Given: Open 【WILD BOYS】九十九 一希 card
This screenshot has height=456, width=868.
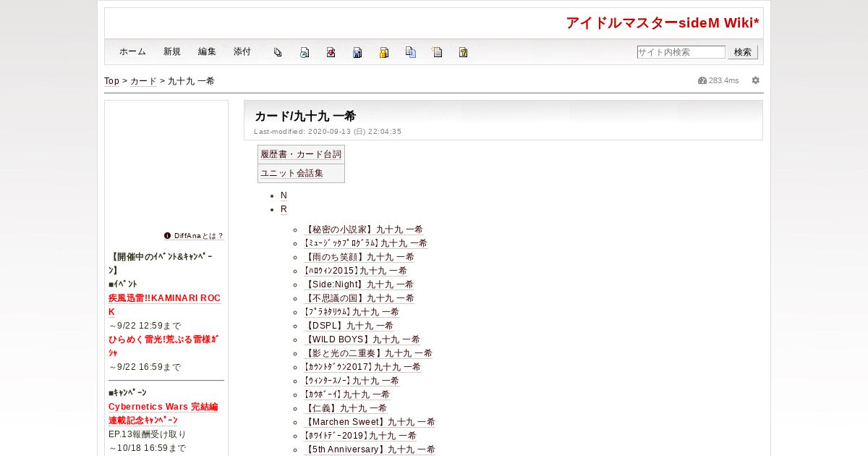Looking at the screenshot, I should 362,339.
